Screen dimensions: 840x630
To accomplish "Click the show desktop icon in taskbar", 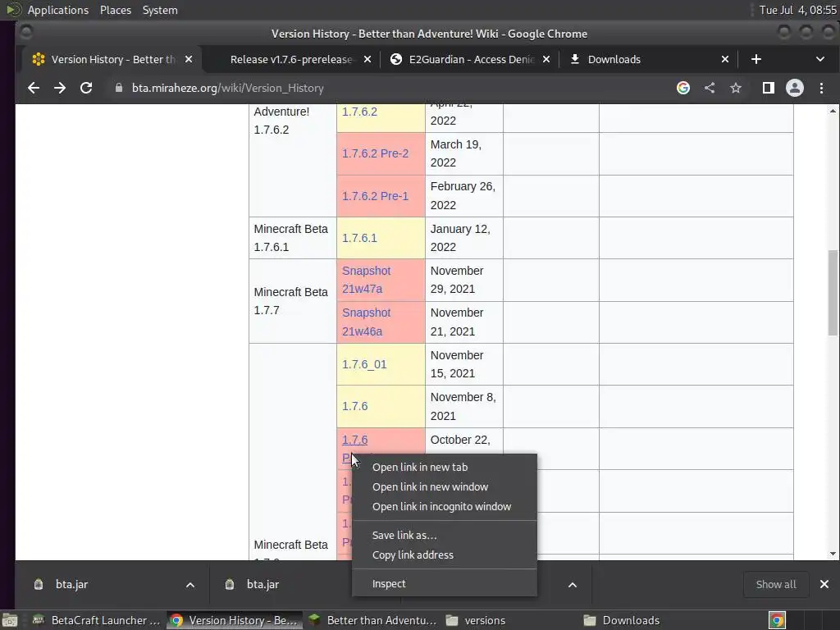I will coord(10,620).
